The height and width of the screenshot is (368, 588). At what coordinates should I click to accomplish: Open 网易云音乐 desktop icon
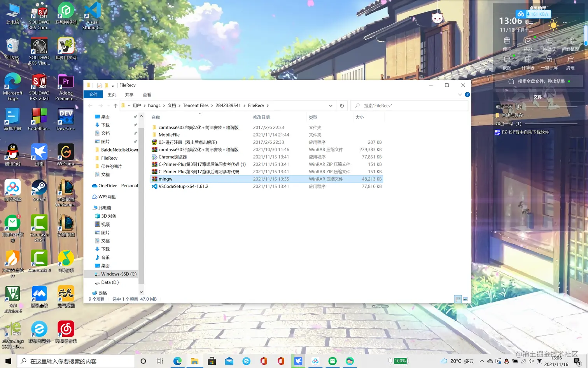coord(66,332)
